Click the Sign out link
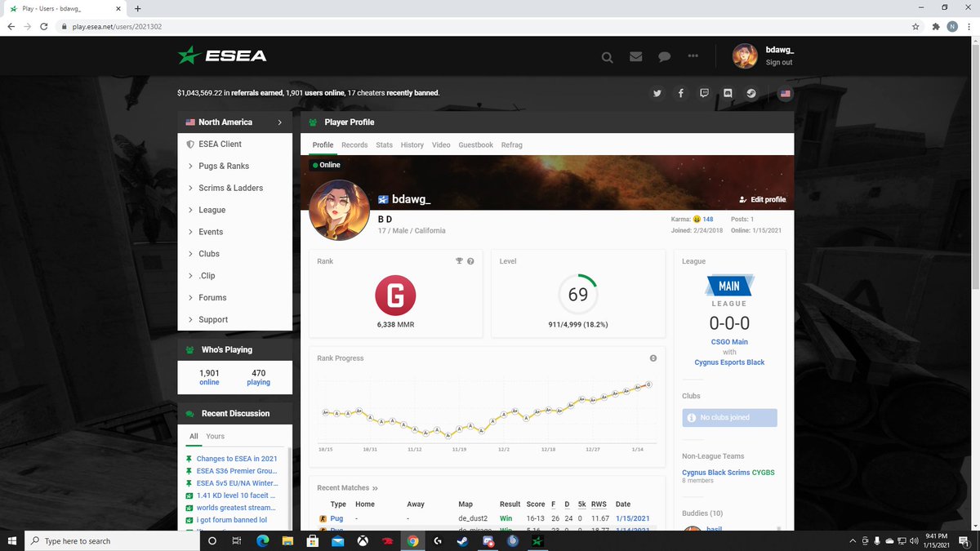980x551 pixels. coord(779,63)
